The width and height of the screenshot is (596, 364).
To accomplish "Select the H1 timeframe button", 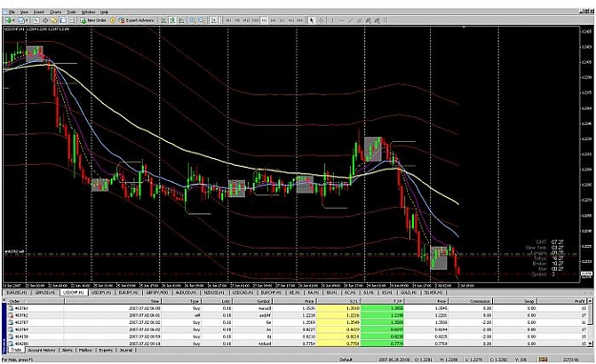I will (264, 20).
